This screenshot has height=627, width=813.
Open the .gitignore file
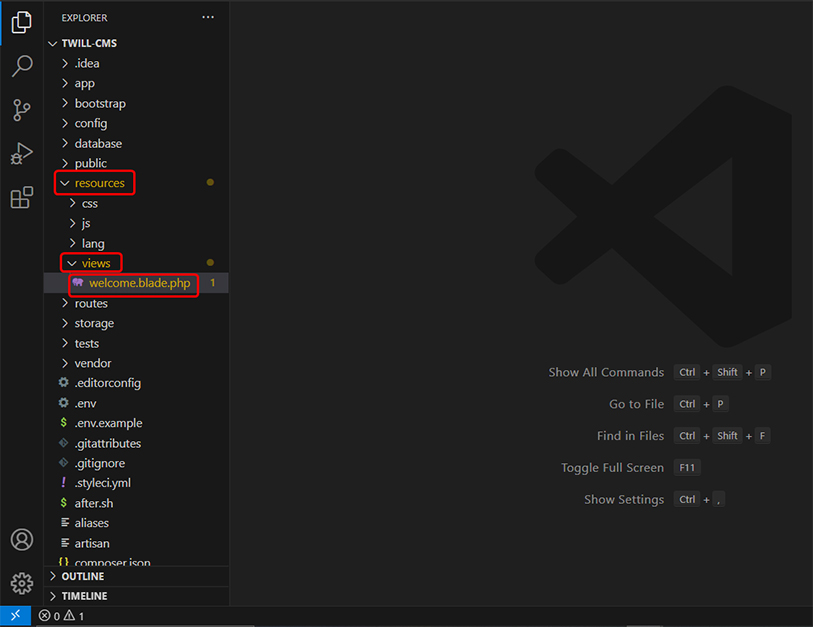point(100,463)
